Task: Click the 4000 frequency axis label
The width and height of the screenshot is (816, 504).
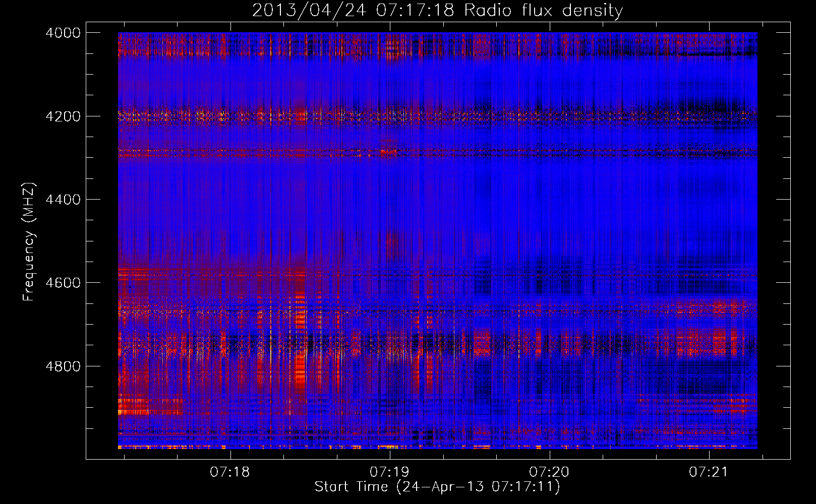Action: coord(63,33)
